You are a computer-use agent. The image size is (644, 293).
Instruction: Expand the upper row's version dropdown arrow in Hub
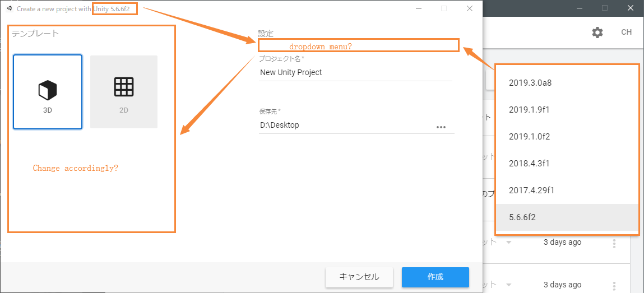click(509, 243)
